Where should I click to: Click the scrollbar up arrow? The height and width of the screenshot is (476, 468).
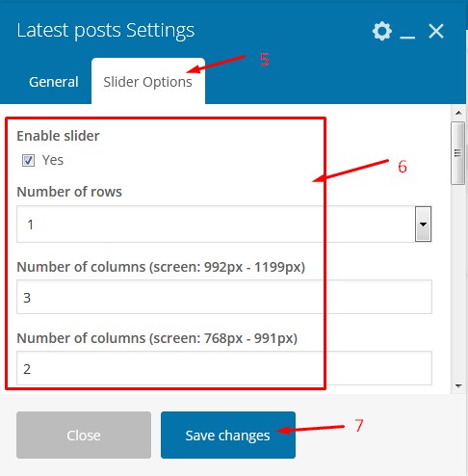(458, 113)
